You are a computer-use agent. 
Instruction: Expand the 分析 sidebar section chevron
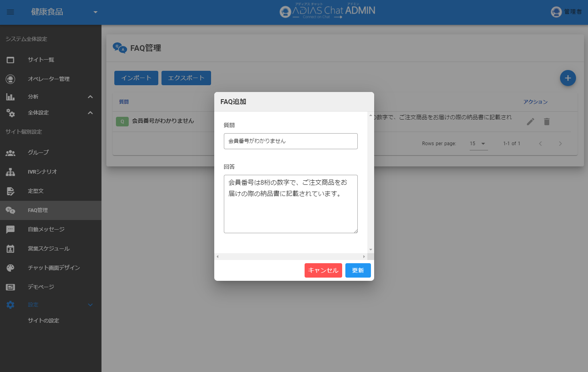pyautogui.click(x=90, y=97)
